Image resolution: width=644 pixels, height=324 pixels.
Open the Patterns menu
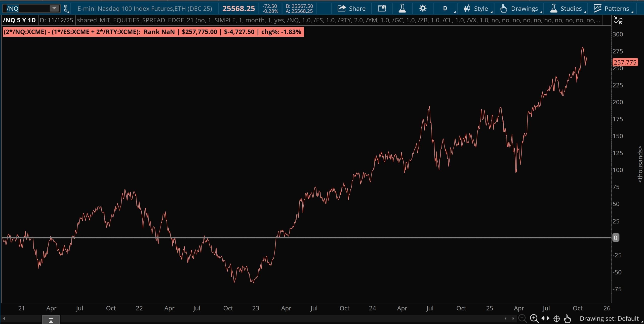[611, 9]
